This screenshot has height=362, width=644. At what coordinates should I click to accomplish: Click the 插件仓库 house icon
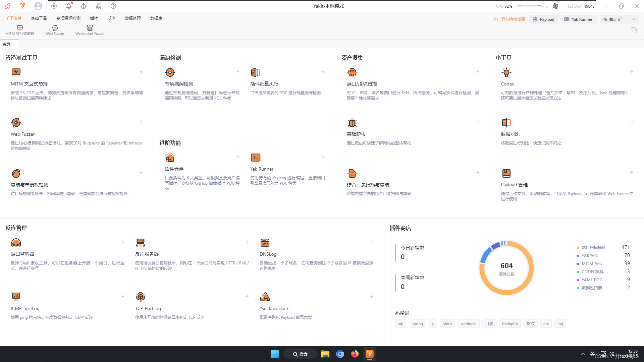(170, 157)
